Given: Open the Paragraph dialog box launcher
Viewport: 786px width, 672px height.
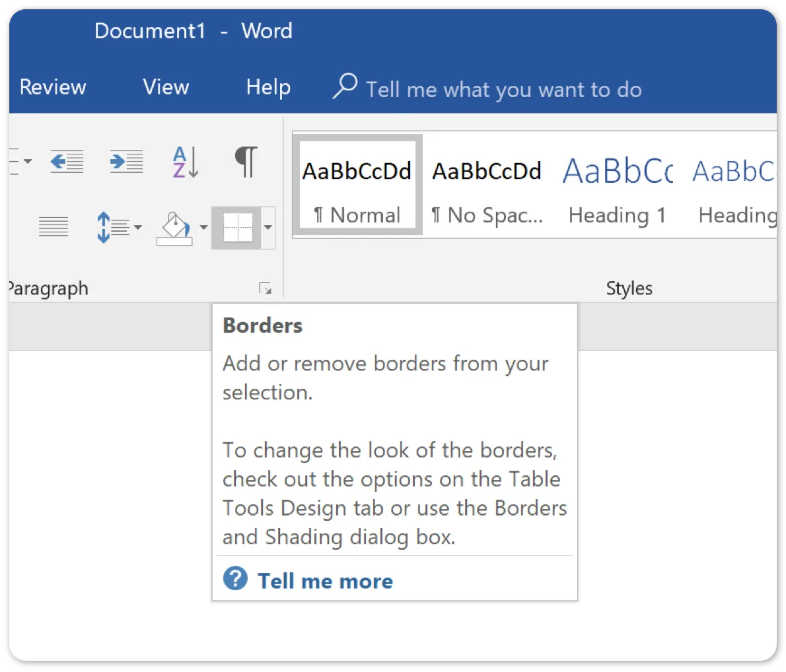Looking at the screenshot, I should pyautogui.click(x=266, y=288).
